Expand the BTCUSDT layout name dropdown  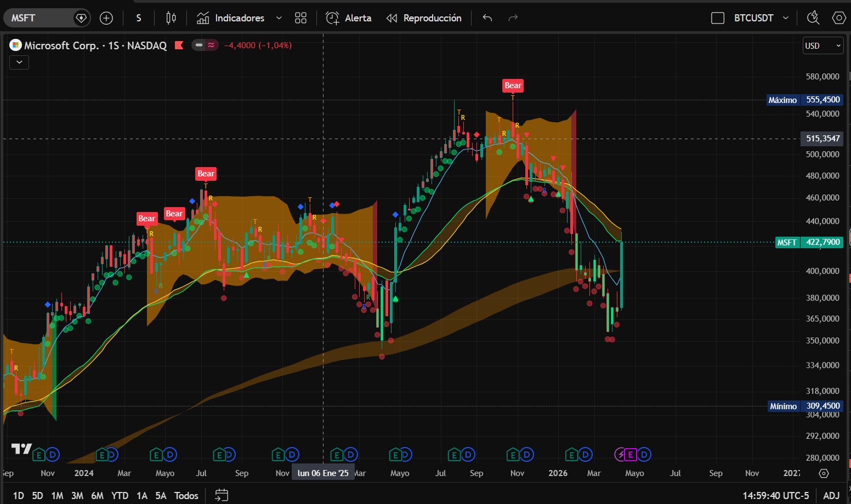pyautogui.click(x=786, y=18)
